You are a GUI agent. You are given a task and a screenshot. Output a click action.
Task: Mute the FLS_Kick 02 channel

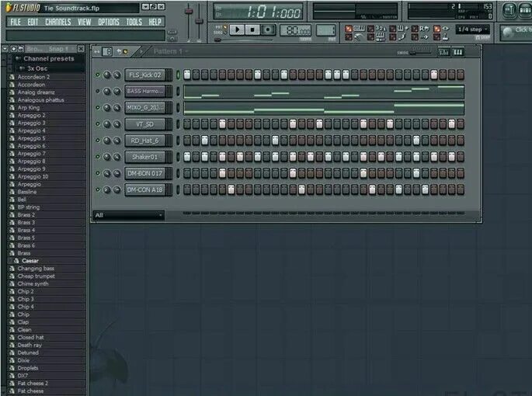coord(98,75)
